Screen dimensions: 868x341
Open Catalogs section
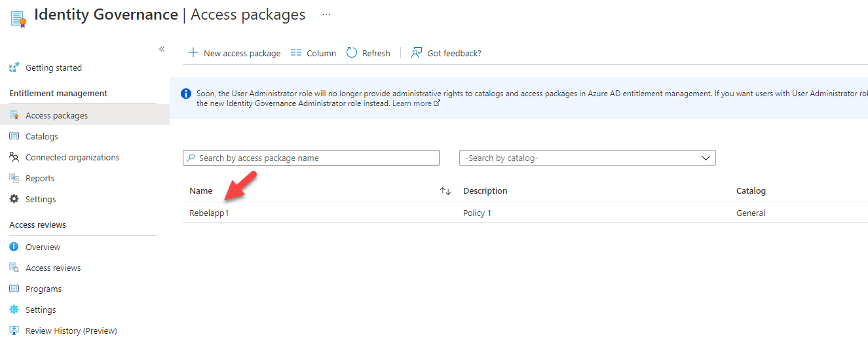pos(42,136)
